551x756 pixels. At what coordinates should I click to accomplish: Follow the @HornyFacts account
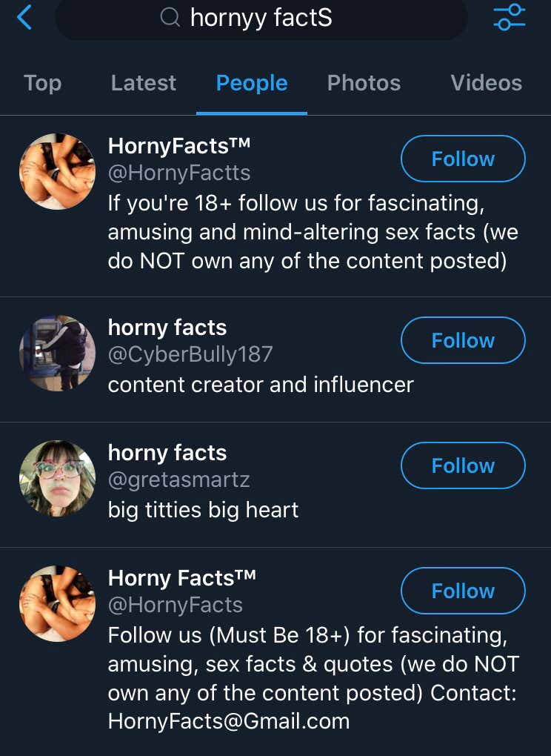463,591
